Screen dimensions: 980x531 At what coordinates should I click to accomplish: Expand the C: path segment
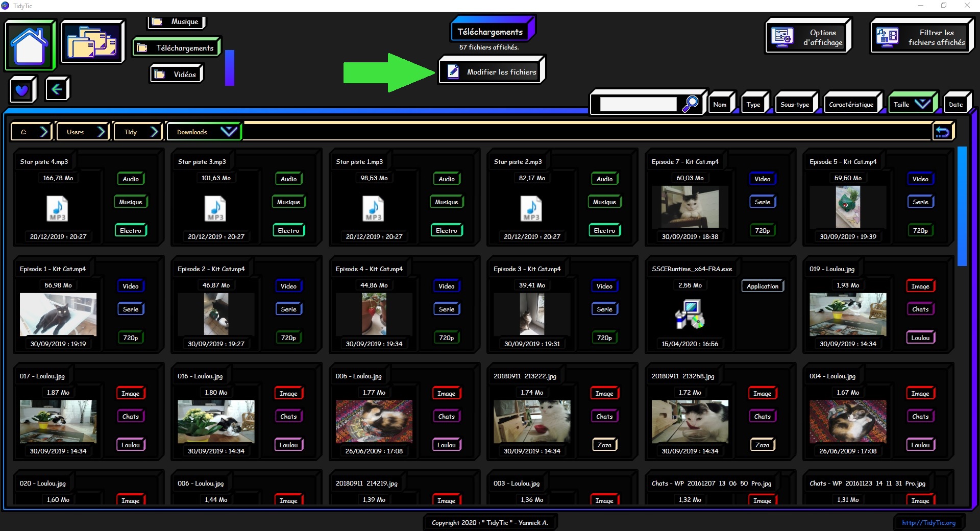tap(31, 132)
